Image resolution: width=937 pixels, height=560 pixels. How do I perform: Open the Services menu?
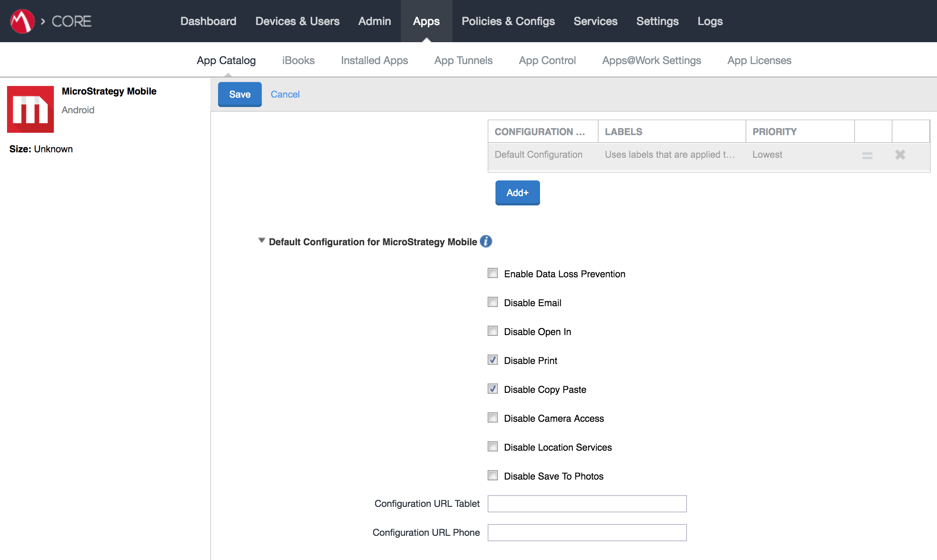pyautogui.click(x=595, y=21)
